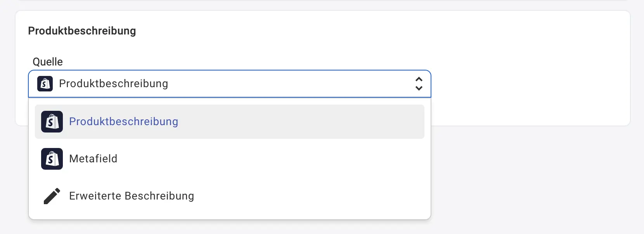
Task: Choose the Metafield option text
Action: [x=93, y=159]
